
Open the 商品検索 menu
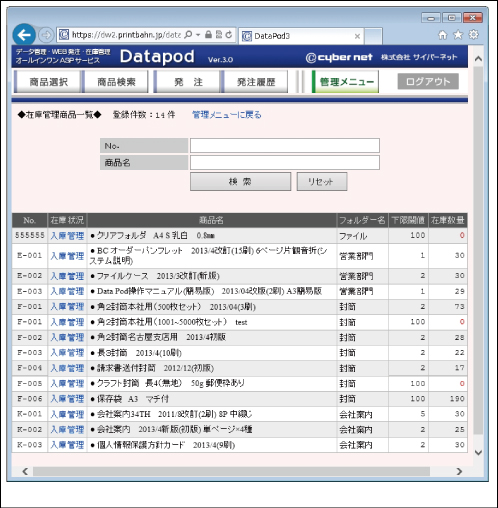click(116, 82)
